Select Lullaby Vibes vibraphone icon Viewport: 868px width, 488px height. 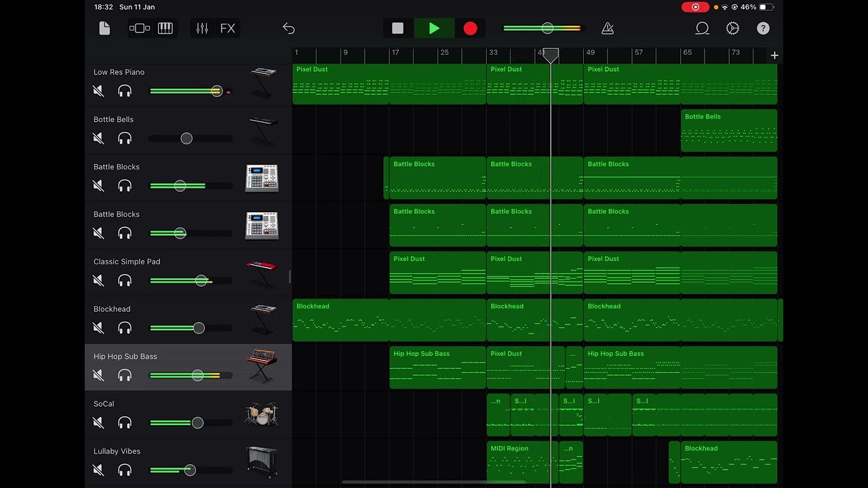pos(262,462)
